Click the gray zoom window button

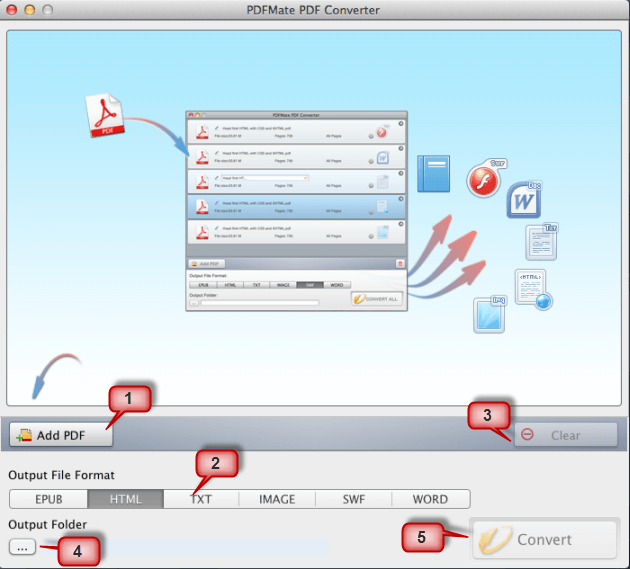coord(47,10)
